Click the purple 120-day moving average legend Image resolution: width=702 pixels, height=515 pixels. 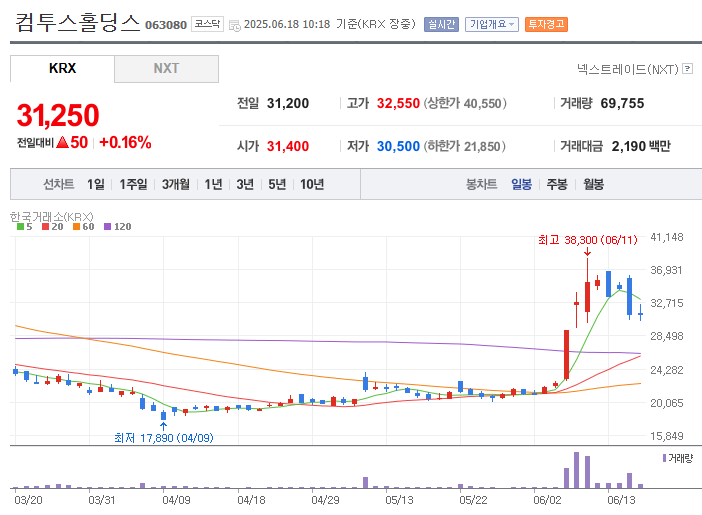pyautogui.click(x=117, y=227)
